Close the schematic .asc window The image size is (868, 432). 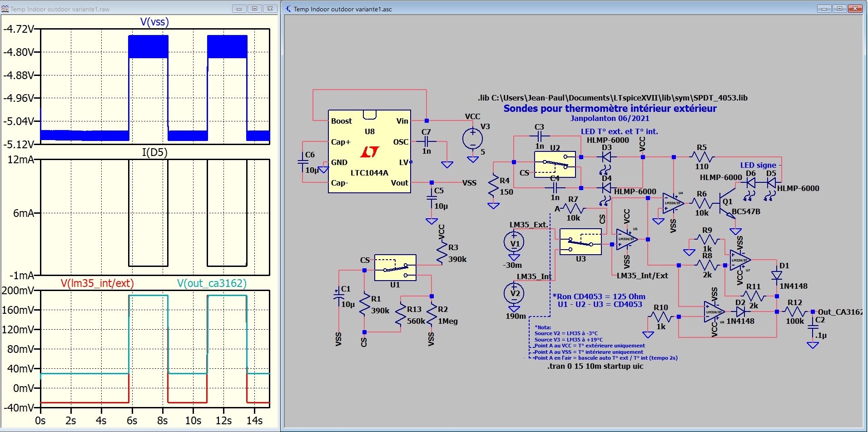tap(855, 9)
